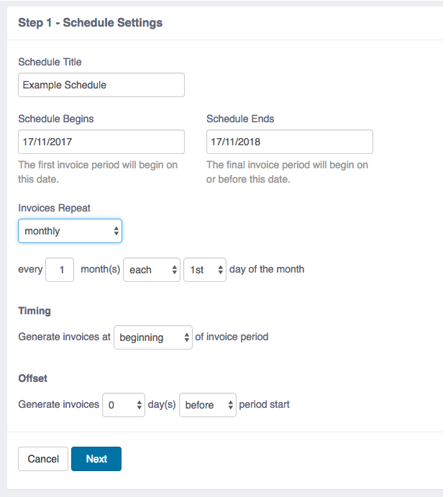Edit the Schedule Begins date field
Screen dimensions: 448x497
pos(101,142)
